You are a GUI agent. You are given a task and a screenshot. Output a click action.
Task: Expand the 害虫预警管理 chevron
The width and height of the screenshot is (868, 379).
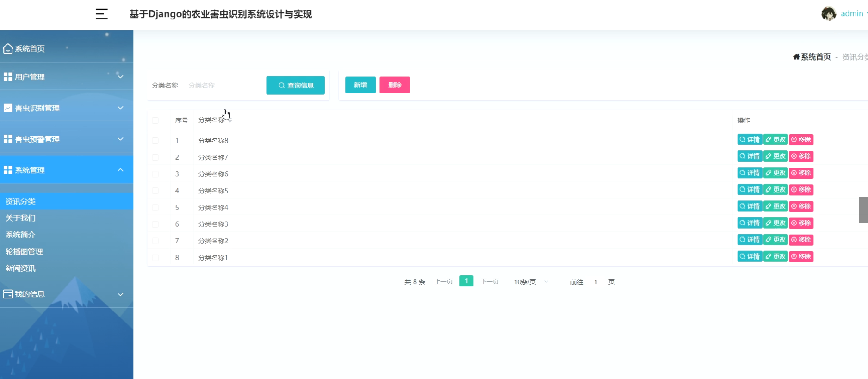click(120, 139)
